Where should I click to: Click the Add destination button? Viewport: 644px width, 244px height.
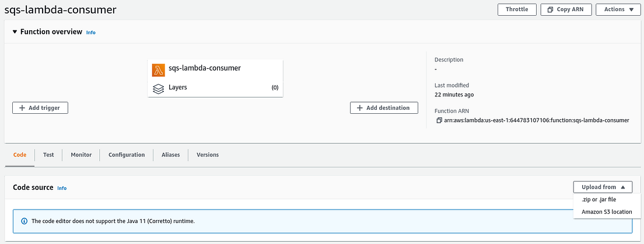(384, 108)
